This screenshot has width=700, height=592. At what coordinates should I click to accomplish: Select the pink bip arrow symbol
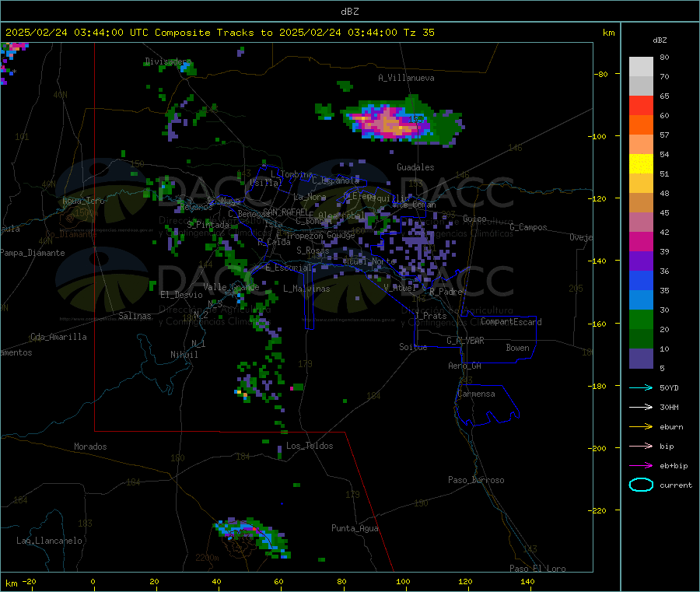point(641,446)
